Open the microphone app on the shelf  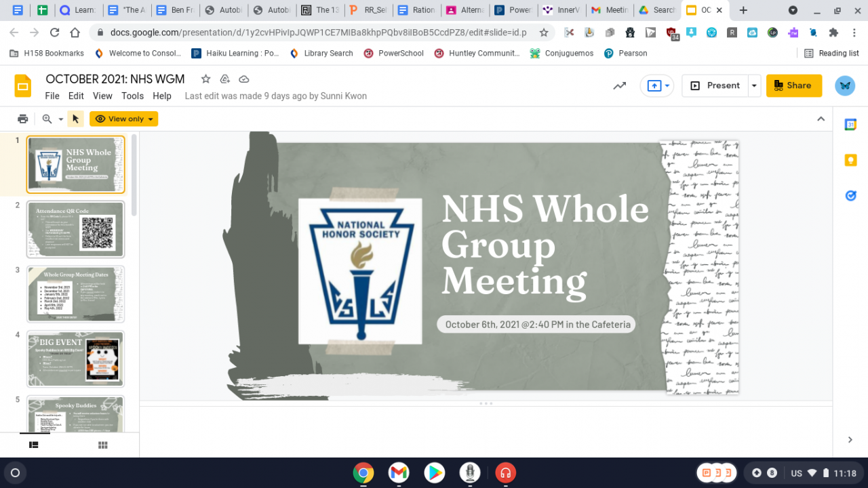469,472
